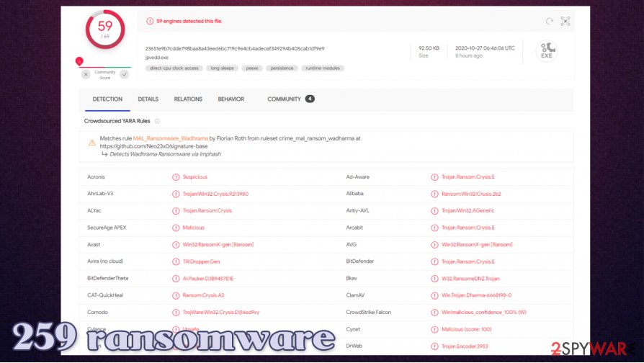Click the alert icon beside Acronis Suspicious
This screenshot has height=363, width=644.
pyautogui.click(x=176, y=177)
